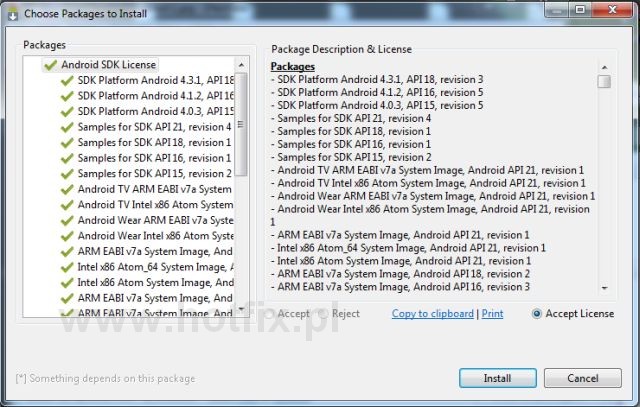Click description pane scrollbar thumb
640x407 pixels.
tap(604, 82)
